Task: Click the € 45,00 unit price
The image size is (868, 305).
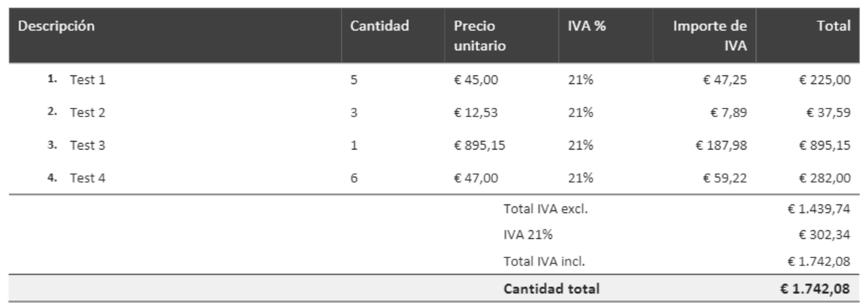Action: tap(476, 81)
